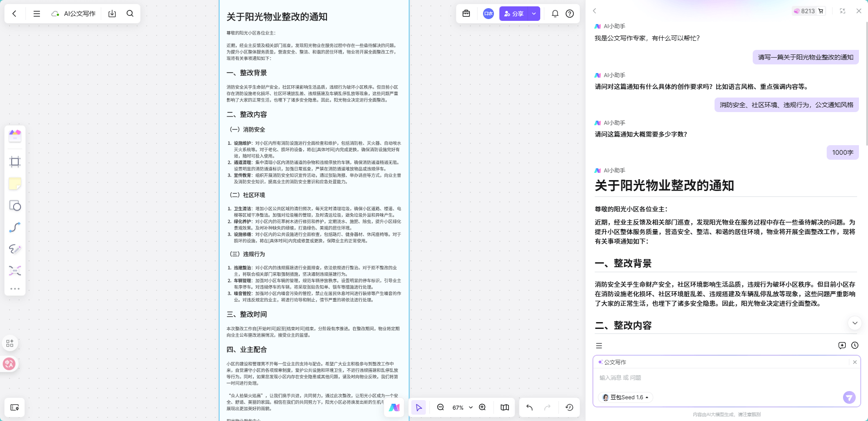
Task: Open version history with the clock icon
Action: click(x=569, y=407)
